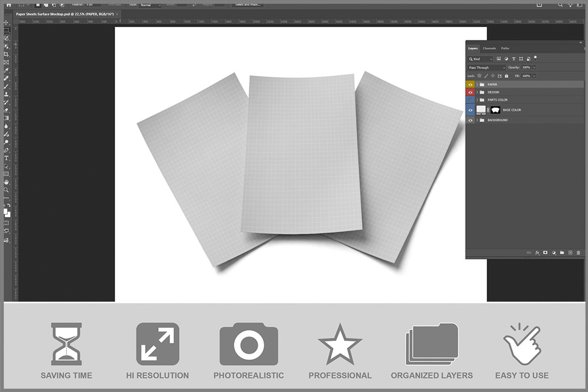Select the Hand tool
The height and width of the screenshot is (392, 588).
point(6,181)
